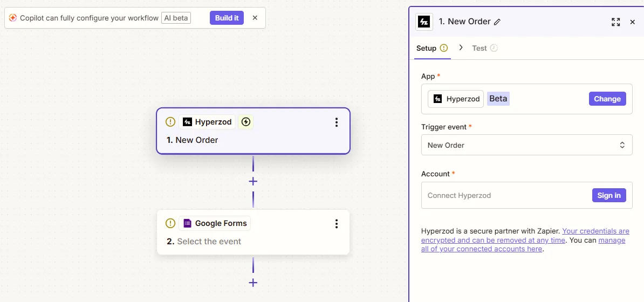The image size is (644, 302).
Task: Open three-dot menu on Google Forms step
Action: tap(337, 223)
